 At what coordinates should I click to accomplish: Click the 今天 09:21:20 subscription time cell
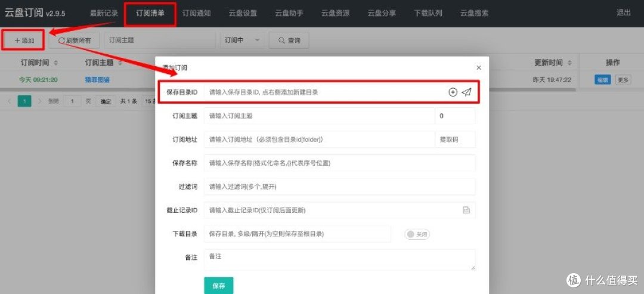38,80
